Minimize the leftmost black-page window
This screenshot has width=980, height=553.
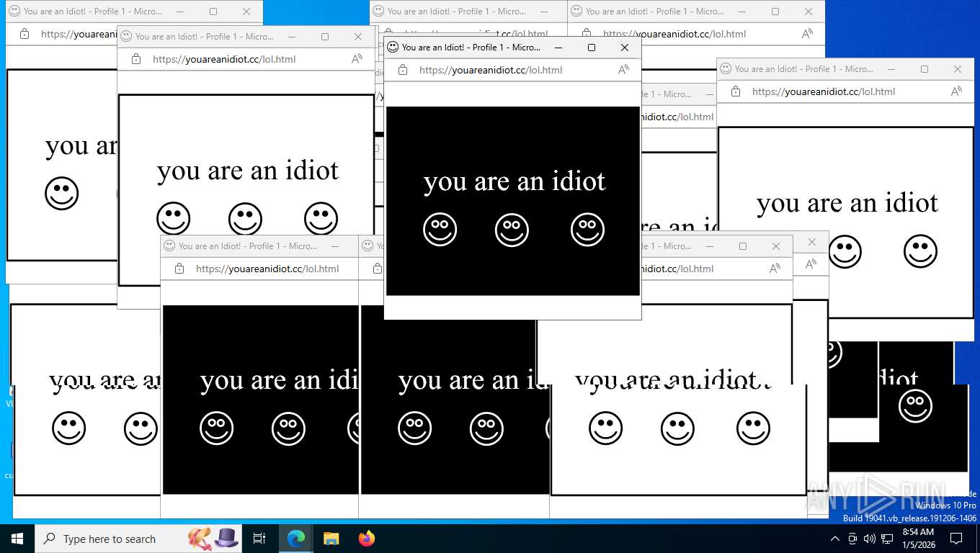point(335,246)
